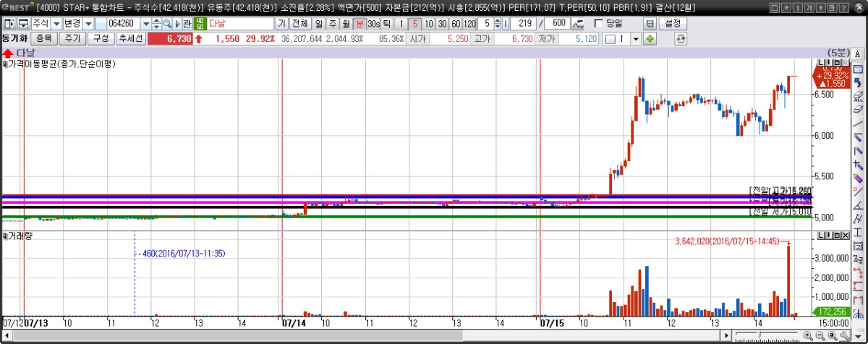Expand the 변경 dropdown

pos(88,23)
